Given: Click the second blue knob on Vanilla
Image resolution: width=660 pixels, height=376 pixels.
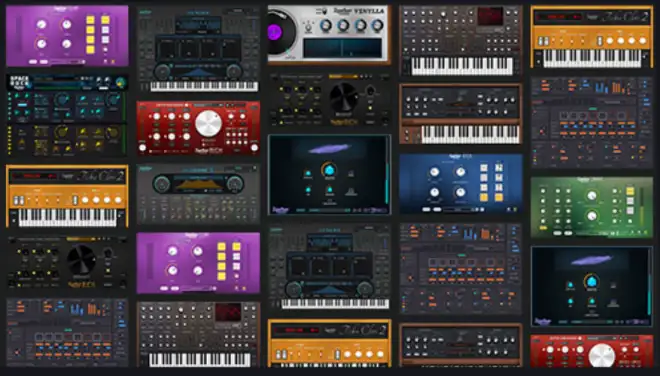Looking at the screenshot, I should click(x=343, y=26).
